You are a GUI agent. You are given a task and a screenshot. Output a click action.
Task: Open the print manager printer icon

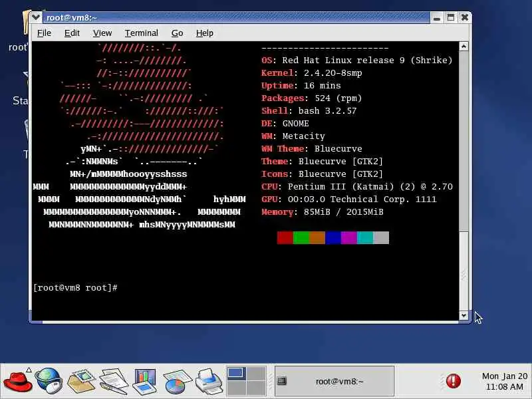(x=209, y=381)
